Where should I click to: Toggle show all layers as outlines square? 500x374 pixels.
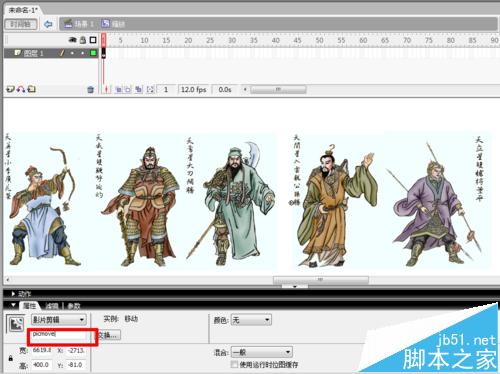click(x=93, y=40)
